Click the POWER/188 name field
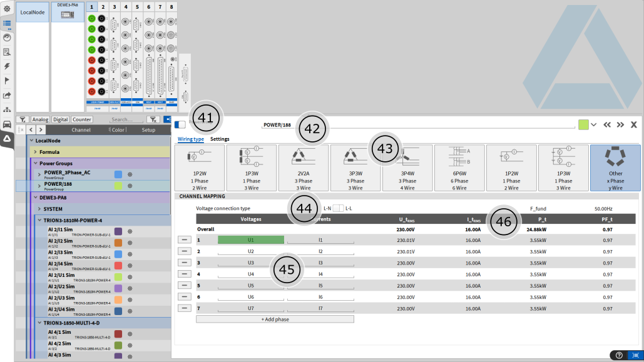This screenshot has width=644, height=362. tap(418, 125)
